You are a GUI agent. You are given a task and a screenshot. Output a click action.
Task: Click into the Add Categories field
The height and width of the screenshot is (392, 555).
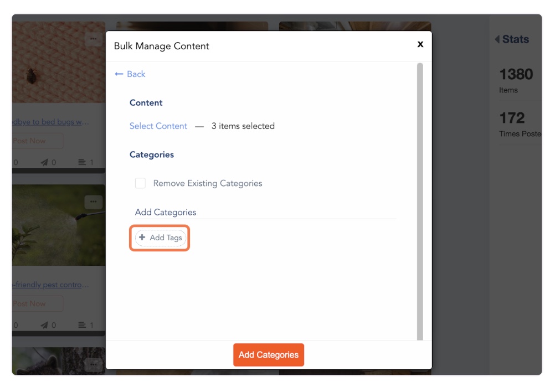pyautogui.click(x=265, y=212)
